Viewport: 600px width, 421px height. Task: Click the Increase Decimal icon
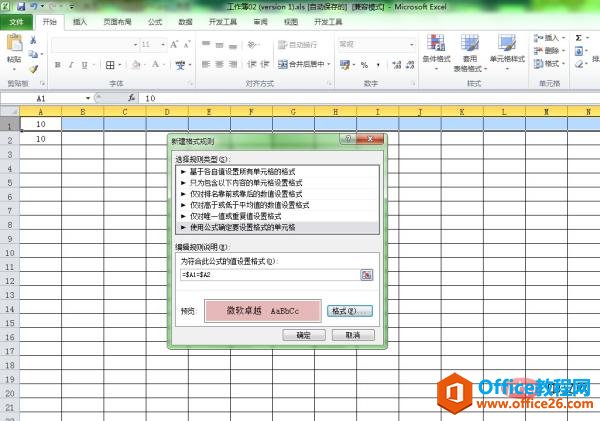(x=397, y=65)
